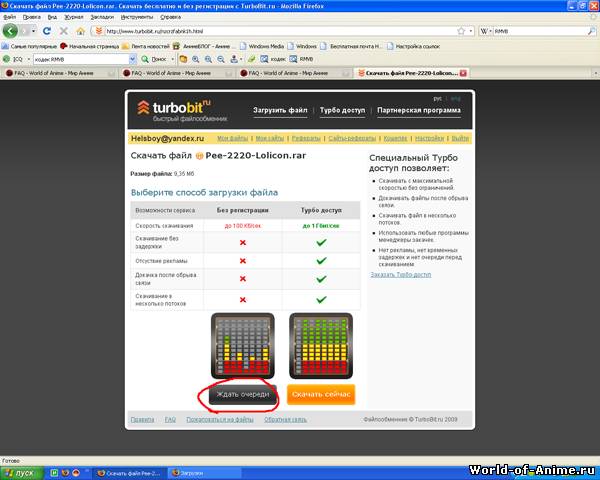The height and width of the screenshot is (480, 600).
Task: Click the turbobit URL address field
Action: pyautogui.click(x=279, y=31)
